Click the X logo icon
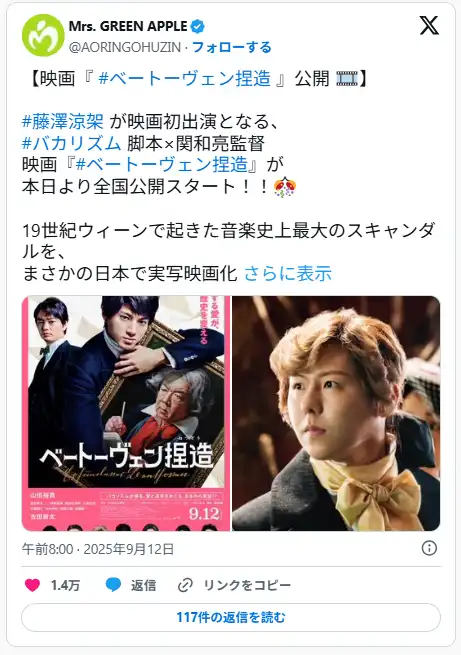 coord(429,25)
